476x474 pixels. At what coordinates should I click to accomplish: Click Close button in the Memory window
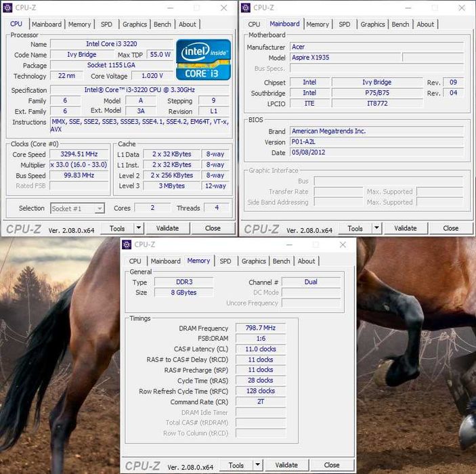pos(332,465)
